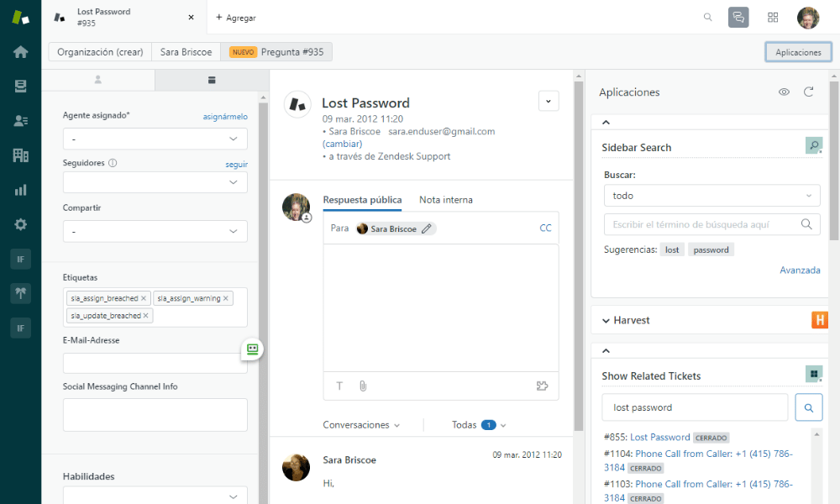Edit the recipient Sara Briscoe pencil icon

point(427,228)
